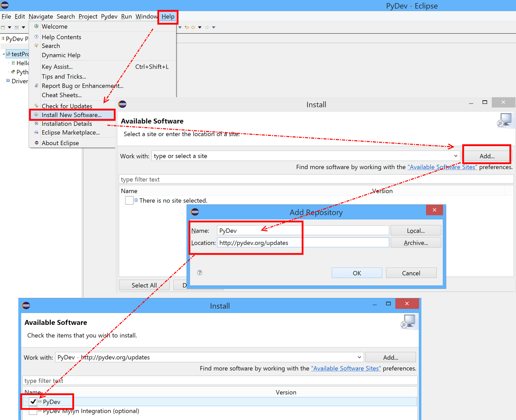Uncheck the PyDev checkbox

click(33, 402)
